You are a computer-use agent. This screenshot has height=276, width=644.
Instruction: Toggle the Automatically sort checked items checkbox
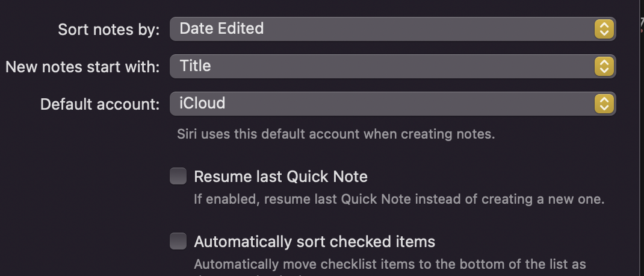178,242
